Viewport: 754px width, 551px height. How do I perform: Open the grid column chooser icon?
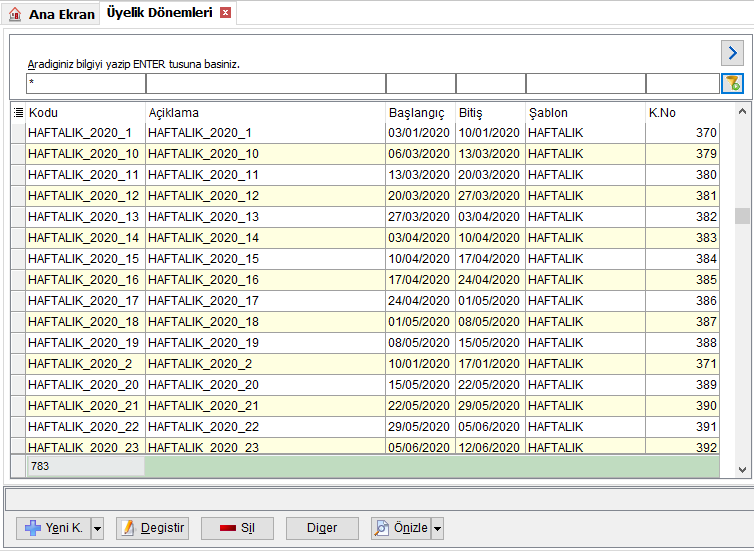(x=18, y=113)
